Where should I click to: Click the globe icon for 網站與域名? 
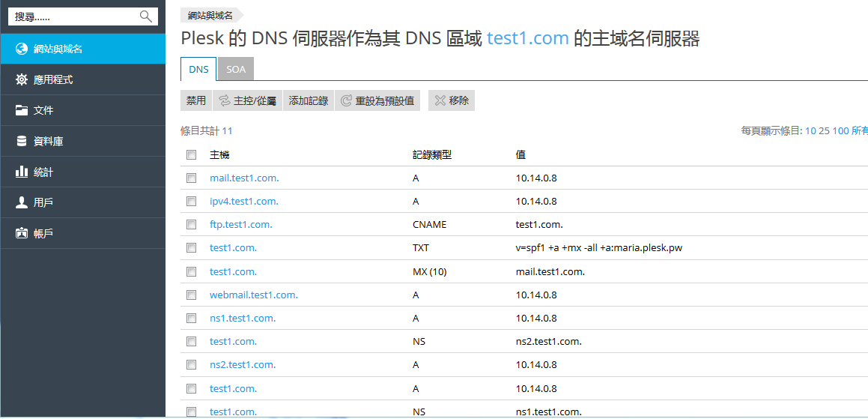(21, 49)
